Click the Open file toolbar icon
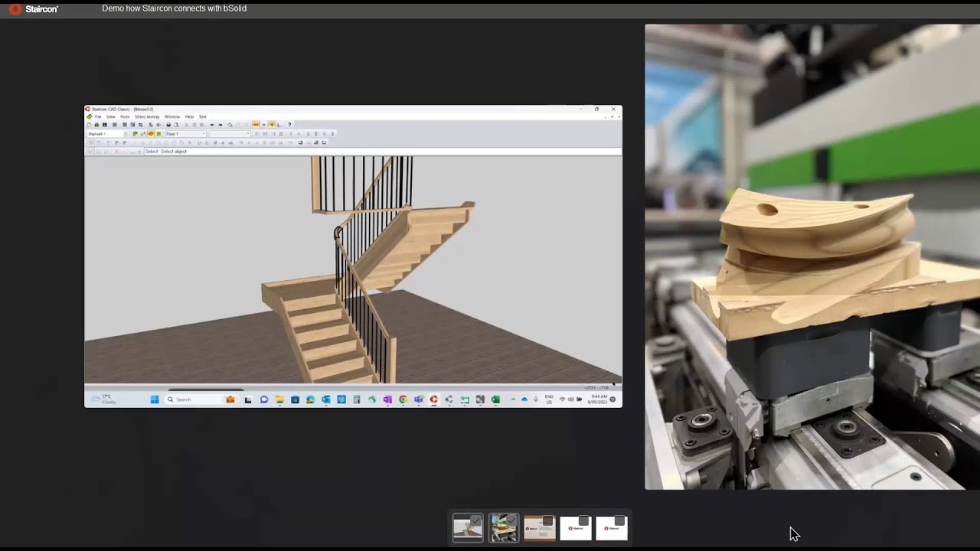Viewport: 980px width, 551px height. (x=97, y=125)
